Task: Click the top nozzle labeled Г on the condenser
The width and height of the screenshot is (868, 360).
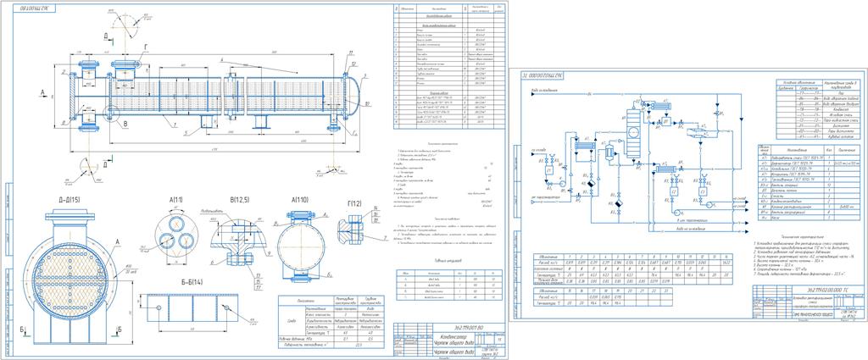Action: [x=124, y=63]
